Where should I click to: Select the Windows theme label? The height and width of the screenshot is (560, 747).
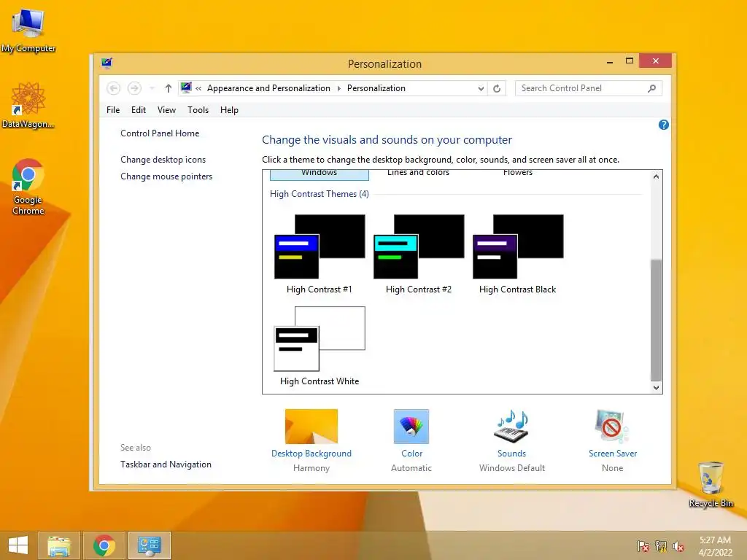320,173
